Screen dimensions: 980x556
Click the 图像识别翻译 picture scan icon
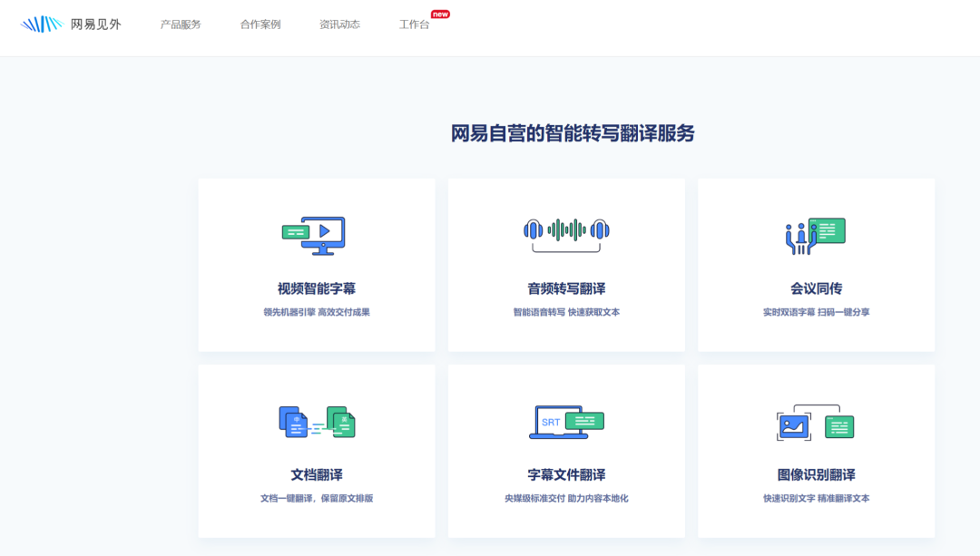click(x=815, y=423)
